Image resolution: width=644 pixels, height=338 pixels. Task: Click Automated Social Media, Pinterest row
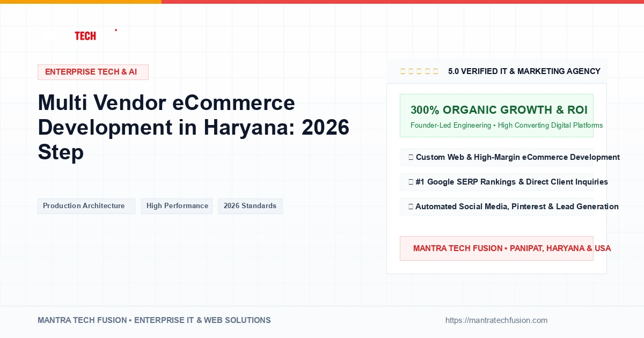497,207
